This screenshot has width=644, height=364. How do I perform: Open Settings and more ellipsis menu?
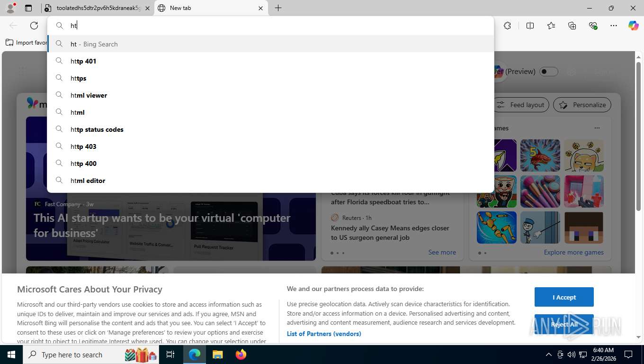click(x=614, y=26)
